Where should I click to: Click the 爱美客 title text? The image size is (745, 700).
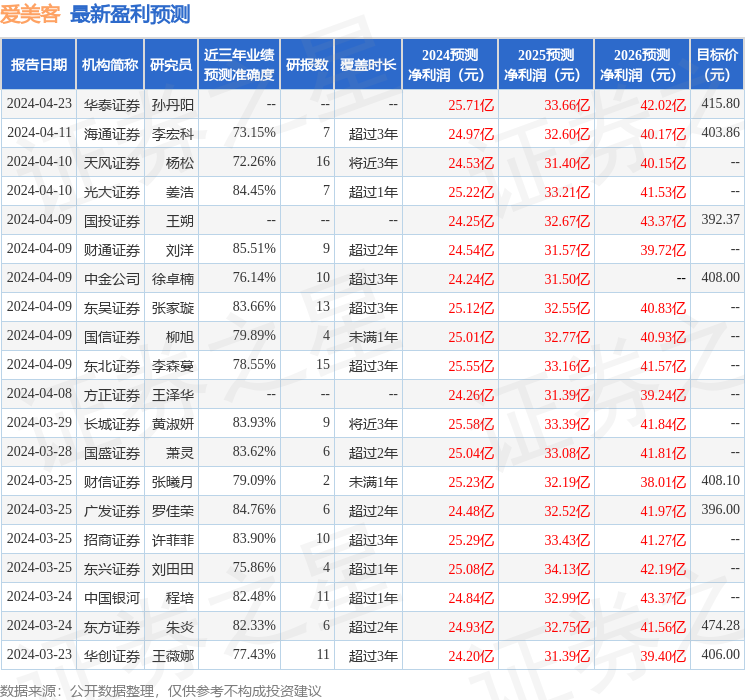click(30, 14)
